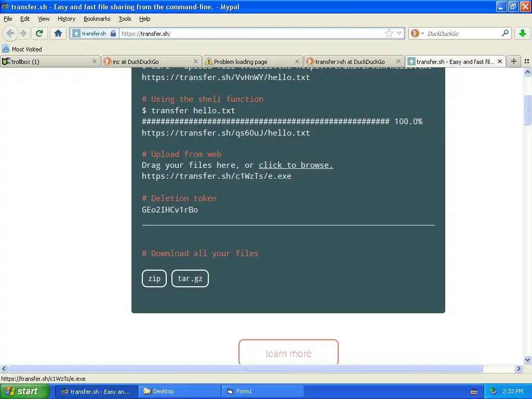This screenshot has width=532, height=399.
Task: Click the horizontal scrollbar left arrow
Action: coord(4,369)
